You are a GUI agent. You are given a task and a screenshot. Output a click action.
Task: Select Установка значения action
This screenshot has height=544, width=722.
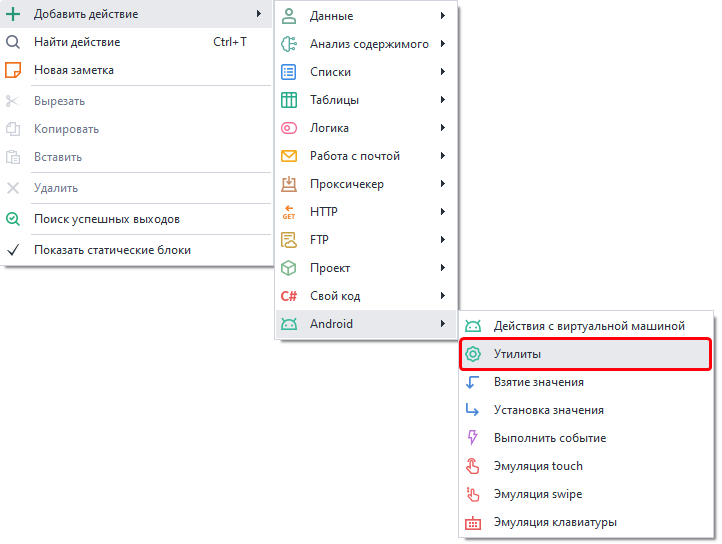(x=548, y=410)
